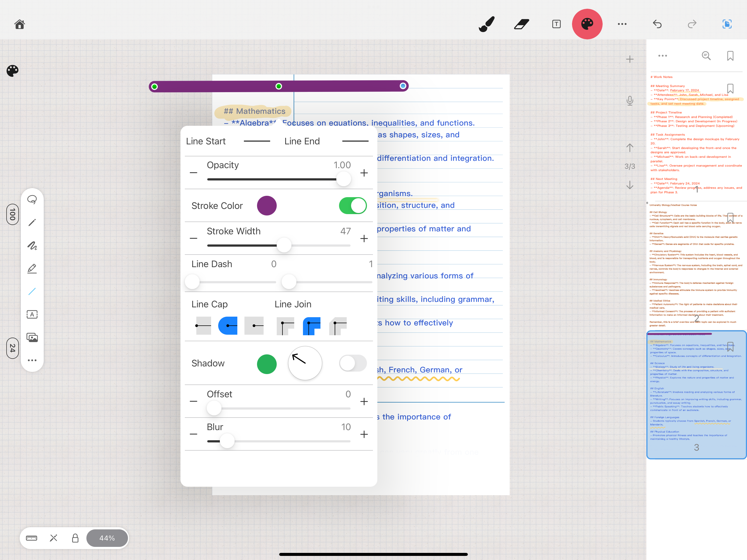
Task: Toggle the Stroke Color switch off
Action: pos(352,206)
